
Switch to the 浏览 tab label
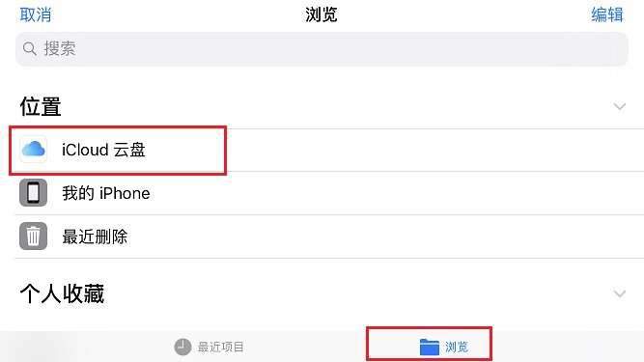point(457,347)
